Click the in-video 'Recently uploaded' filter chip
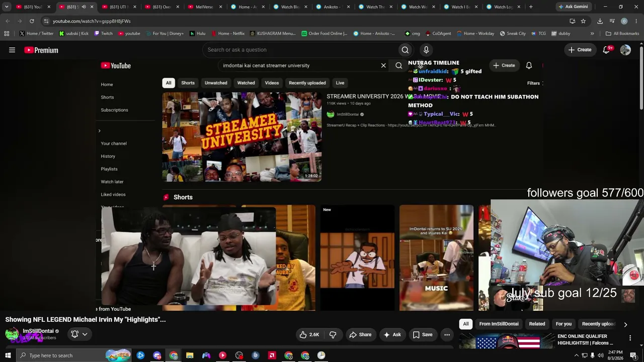 coord(307,83)
